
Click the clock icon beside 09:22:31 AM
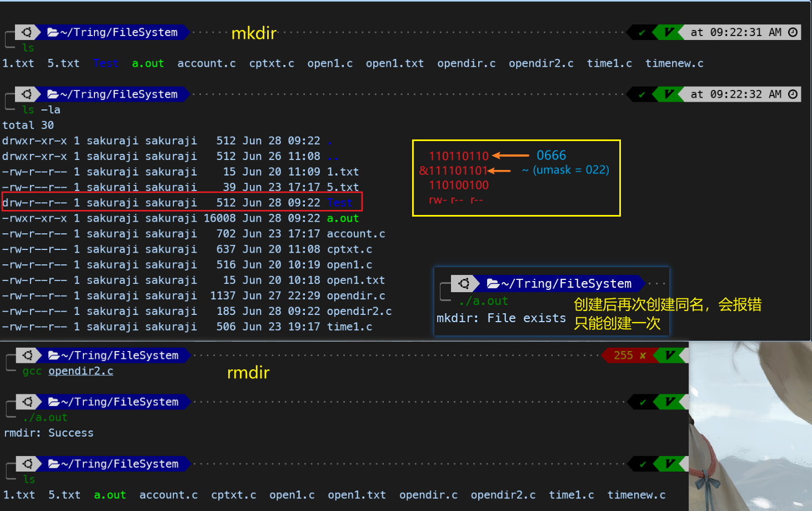tap(793, 32)
